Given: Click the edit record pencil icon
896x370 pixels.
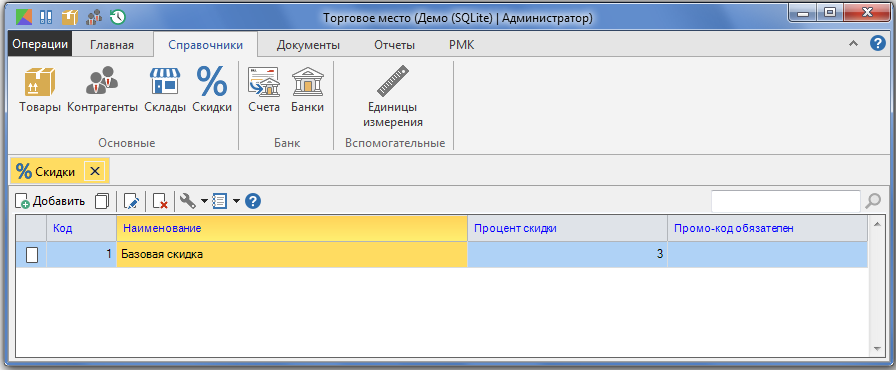Looking at the screenshot, I should [131, 201].
